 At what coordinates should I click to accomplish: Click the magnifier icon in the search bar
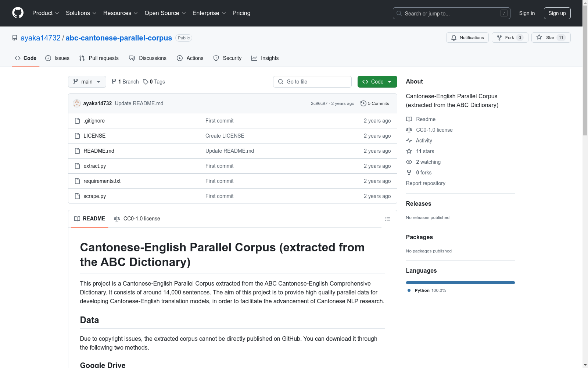pyautogui.click(x=399, y=13)
